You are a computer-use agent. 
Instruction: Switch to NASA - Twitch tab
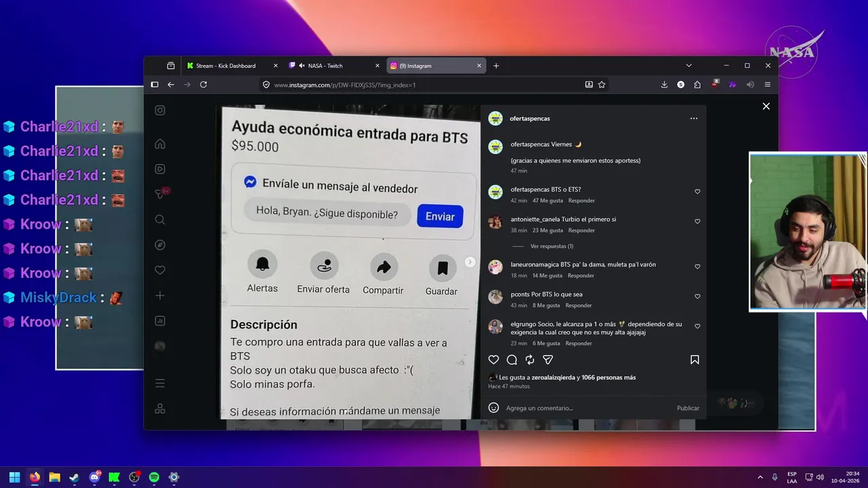(x=335, y=66)
